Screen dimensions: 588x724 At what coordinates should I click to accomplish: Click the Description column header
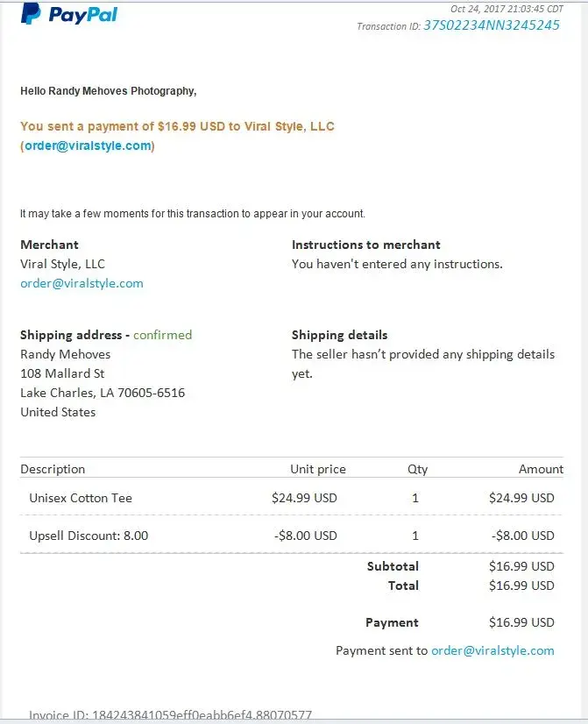click(x=53, y=469)
